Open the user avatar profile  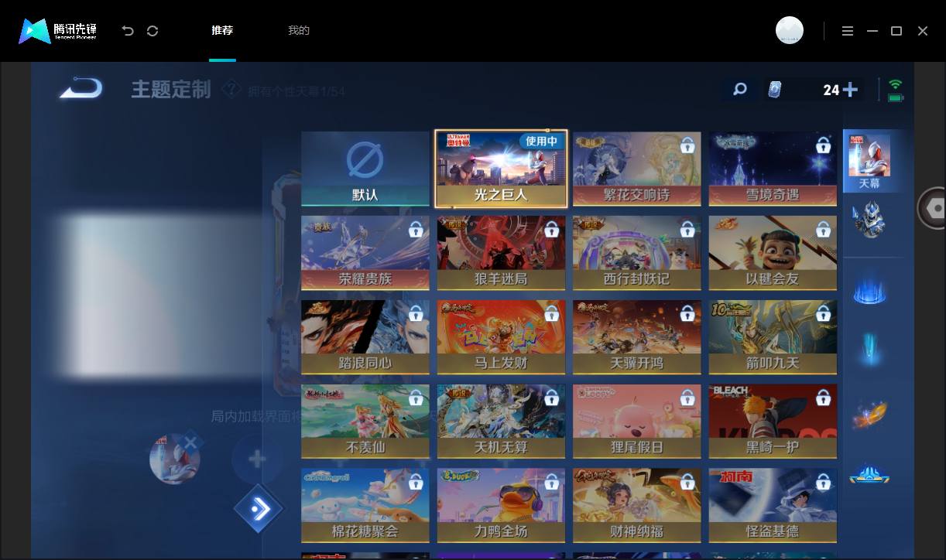point(790,31)
